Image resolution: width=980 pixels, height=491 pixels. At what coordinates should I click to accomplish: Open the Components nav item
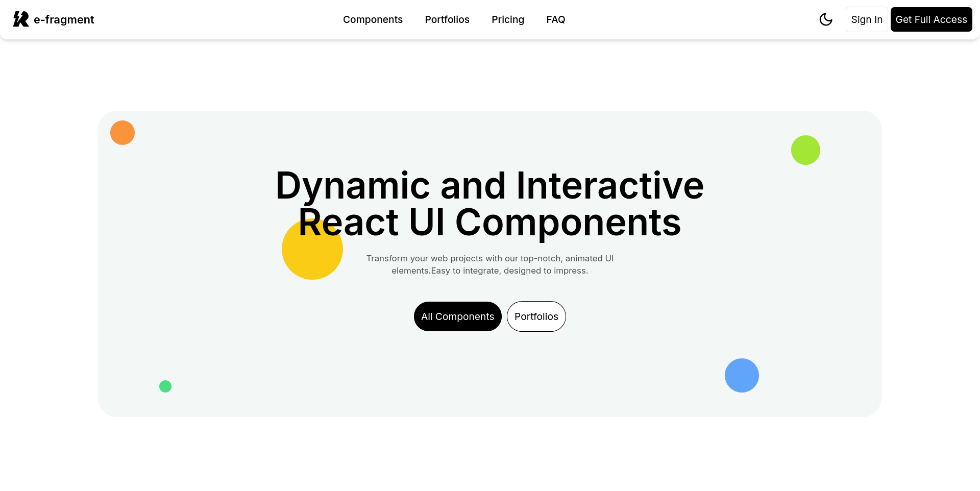[x=373, y=19]
